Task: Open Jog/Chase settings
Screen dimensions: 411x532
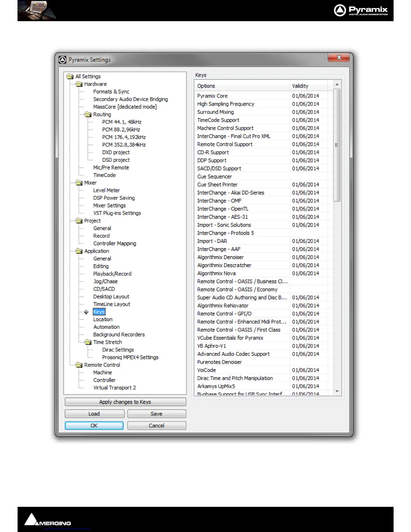Action: tap(105, 281)
